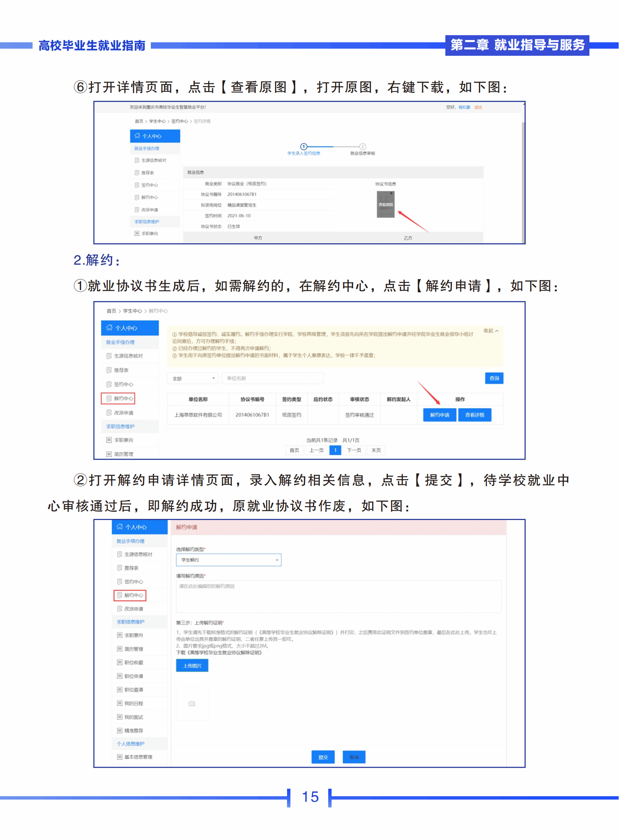Click the camera icon upload placeholder
Screen dimensions: 619x840
(x=192, y=704)
